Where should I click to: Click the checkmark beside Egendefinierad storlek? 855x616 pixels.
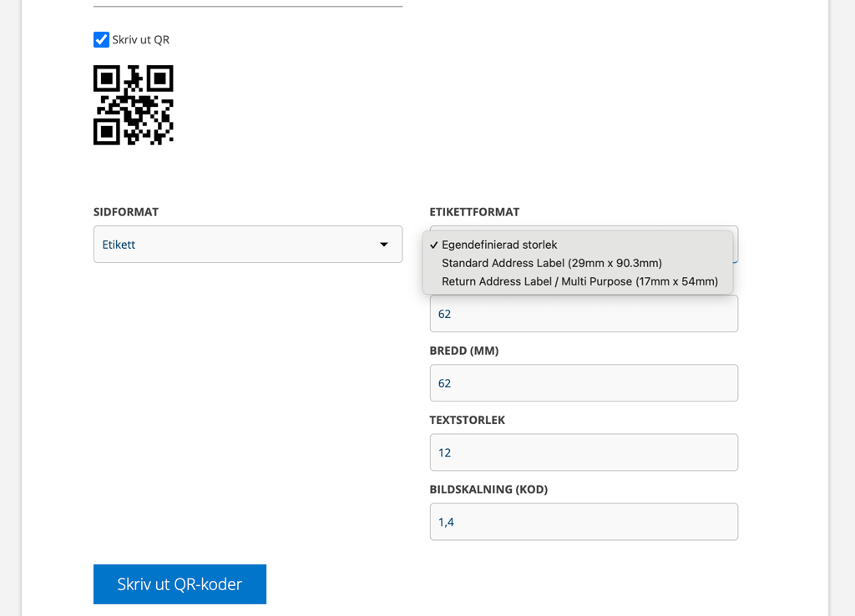434,245
